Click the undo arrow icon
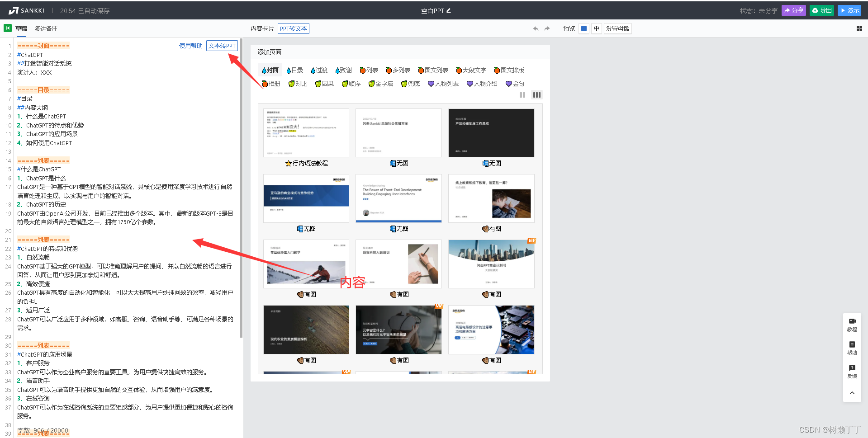 tap(536, 28)
